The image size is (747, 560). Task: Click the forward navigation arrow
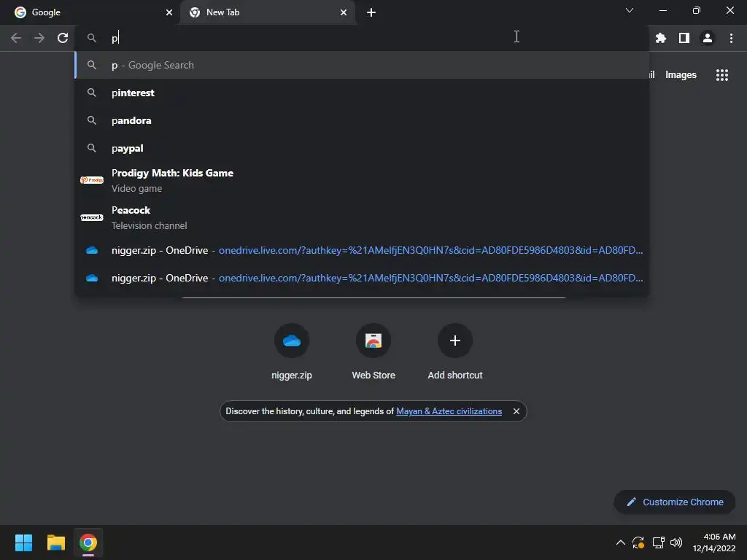[x=39, y=38]
